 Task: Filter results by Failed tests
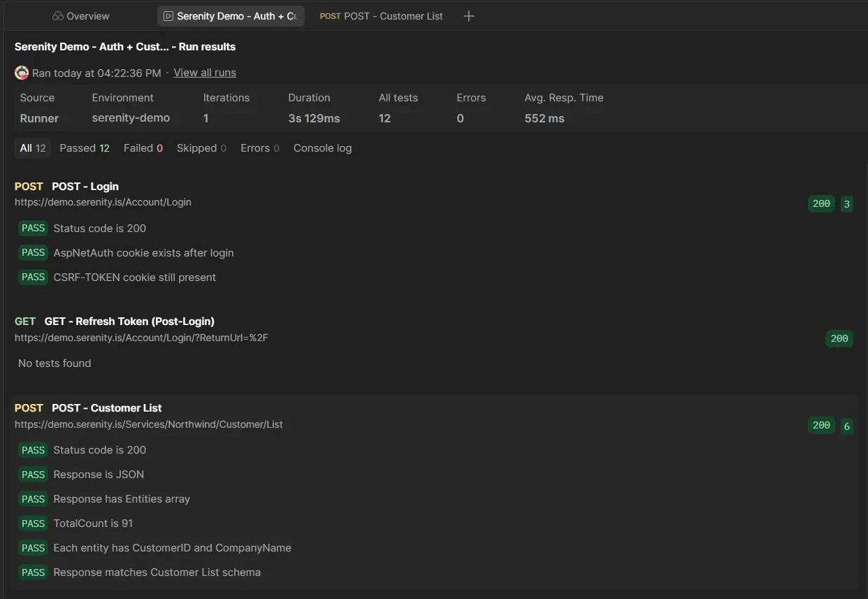(x=143, y=148)
